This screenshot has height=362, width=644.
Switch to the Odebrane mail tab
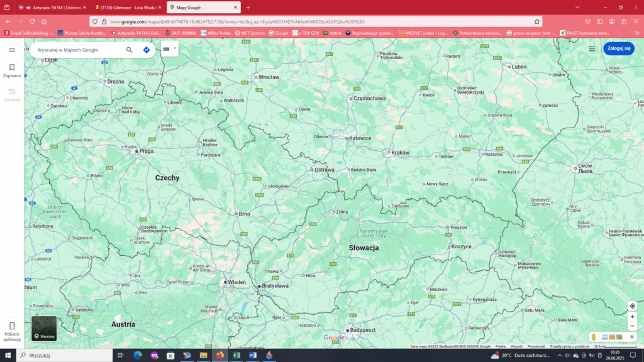tap(127, 8)
